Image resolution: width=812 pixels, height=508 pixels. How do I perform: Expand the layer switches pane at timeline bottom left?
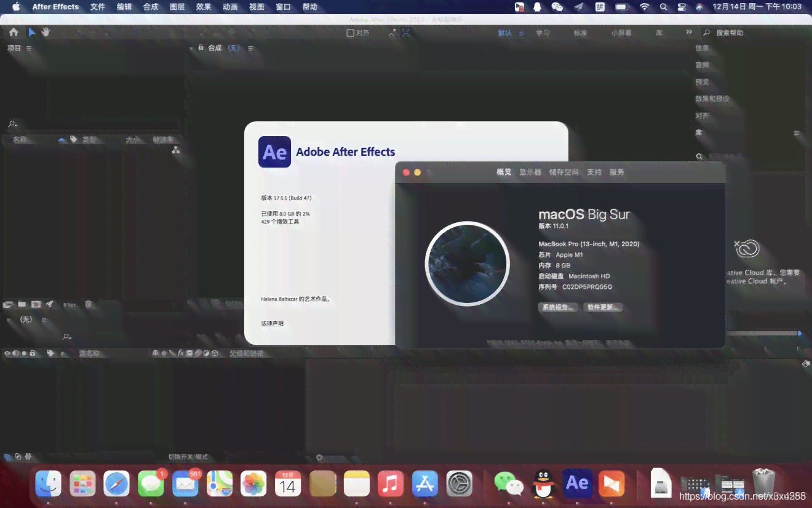pos(7,457)
